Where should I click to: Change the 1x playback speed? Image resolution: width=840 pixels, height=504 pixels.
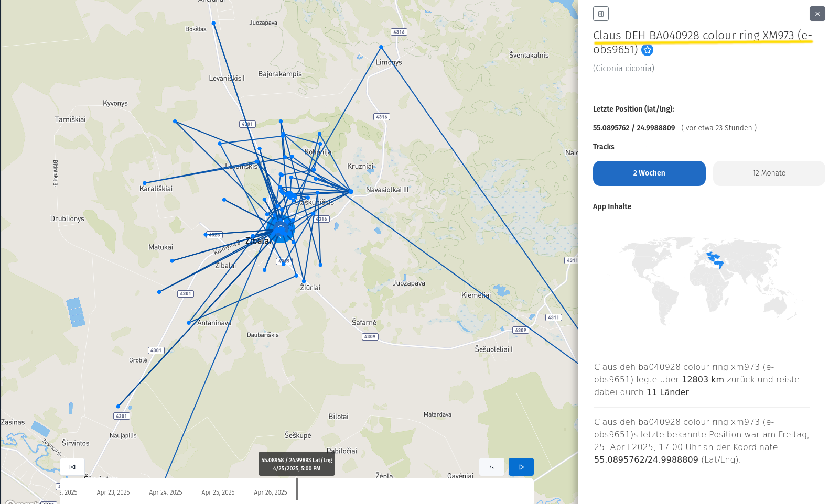click(491, 467)
